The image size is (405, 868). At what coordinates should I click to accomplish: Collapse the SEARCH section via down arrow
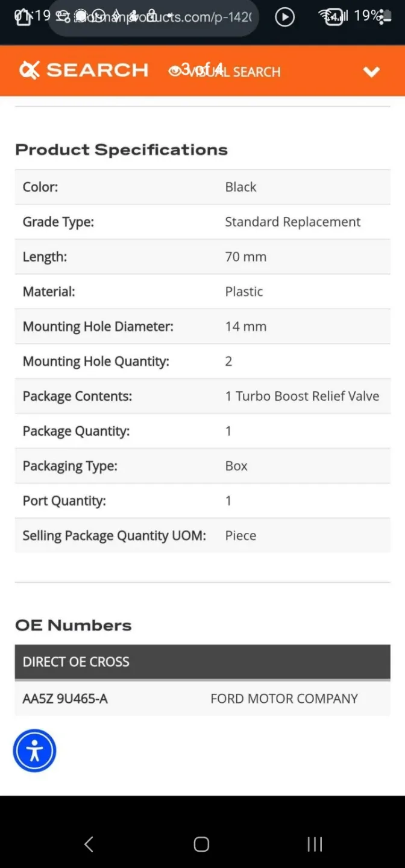372,71
